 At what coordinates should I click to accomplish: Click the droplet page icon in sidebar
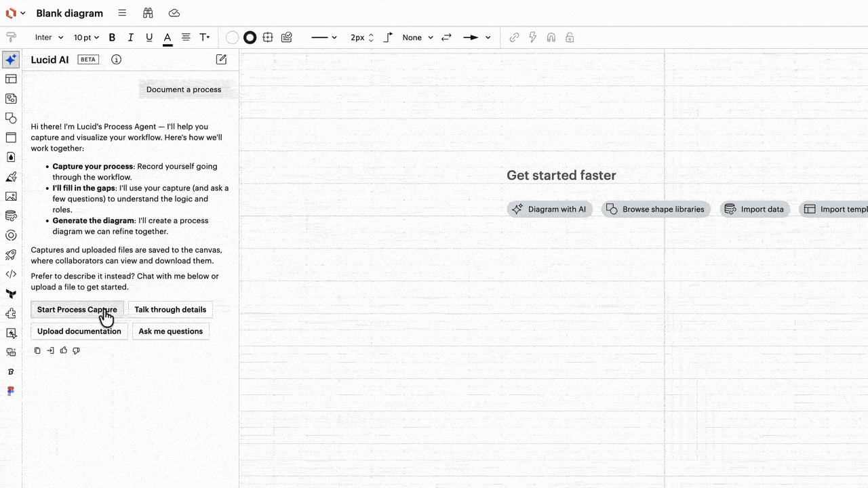coord(11,157)
